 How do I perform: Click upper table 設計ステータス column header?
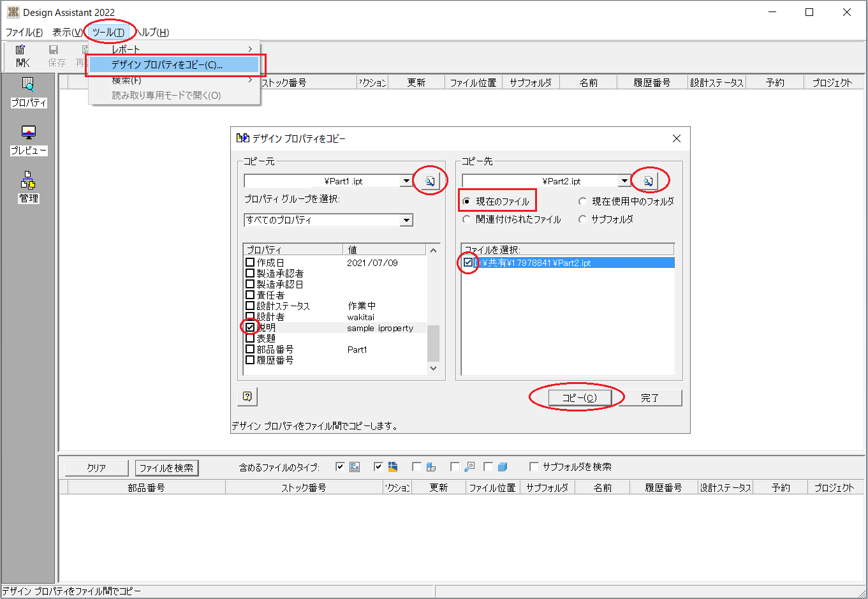click(717, 82)
